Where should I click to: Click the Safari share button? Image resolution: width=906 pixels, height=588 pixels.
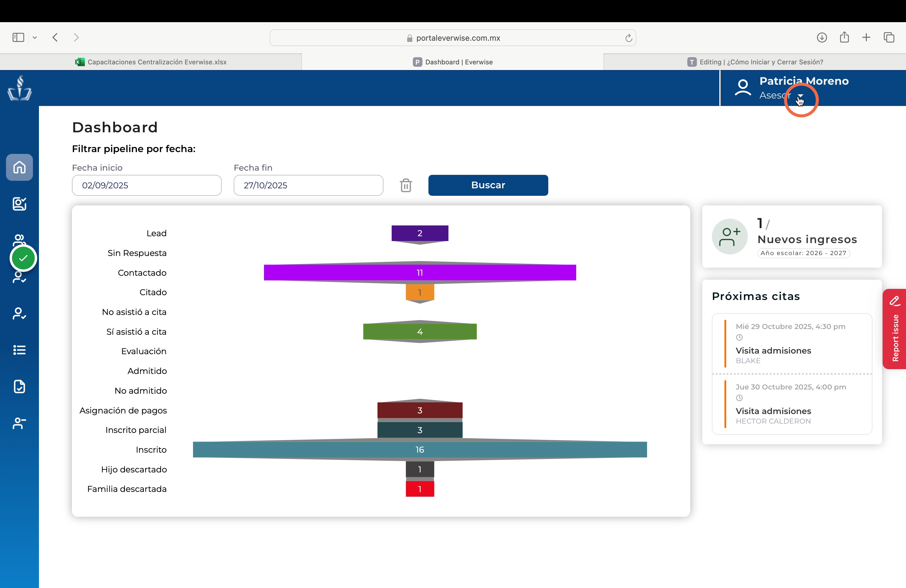coord(844,37)
